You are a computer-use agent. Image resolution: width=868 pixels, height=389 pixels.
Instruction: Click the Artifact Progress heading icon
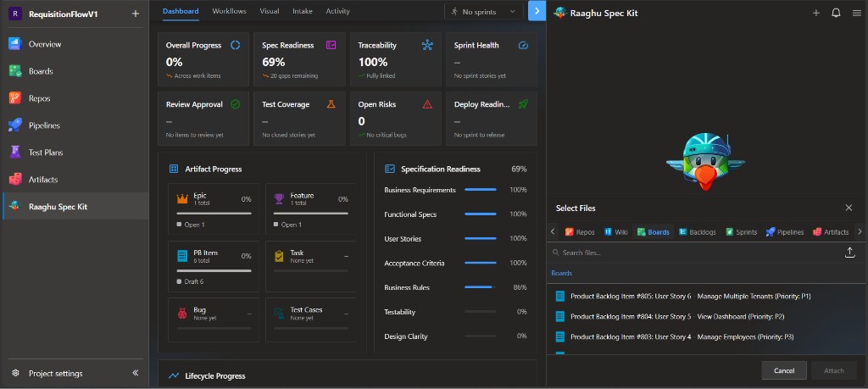click(x=174, y=169)
